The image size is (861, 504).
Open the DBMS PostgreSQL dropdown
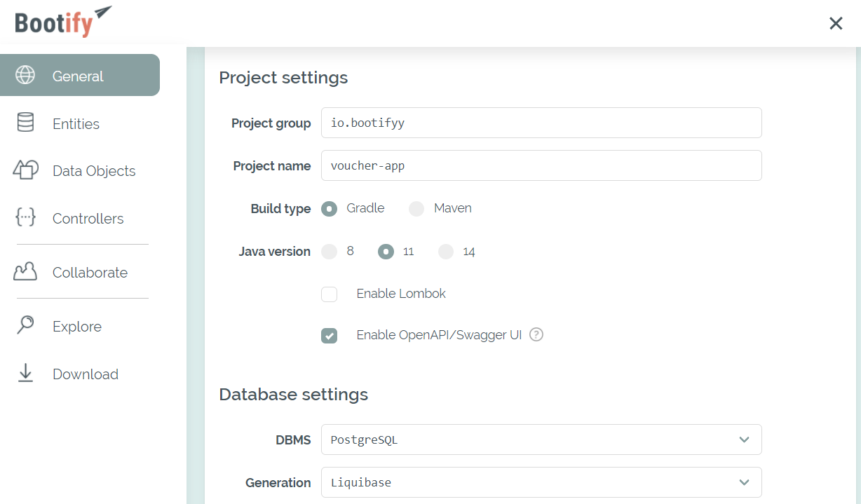[x=541, y=440]
